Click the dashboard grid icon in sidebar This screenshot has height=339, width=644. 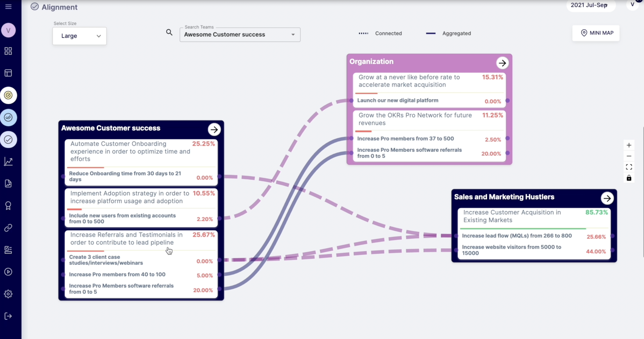click(x=8, y=51)
